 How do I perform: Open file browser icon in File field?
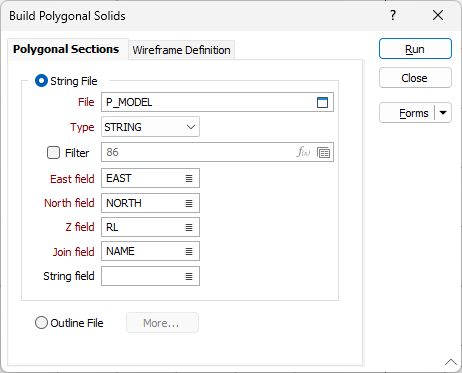(322, 102)
